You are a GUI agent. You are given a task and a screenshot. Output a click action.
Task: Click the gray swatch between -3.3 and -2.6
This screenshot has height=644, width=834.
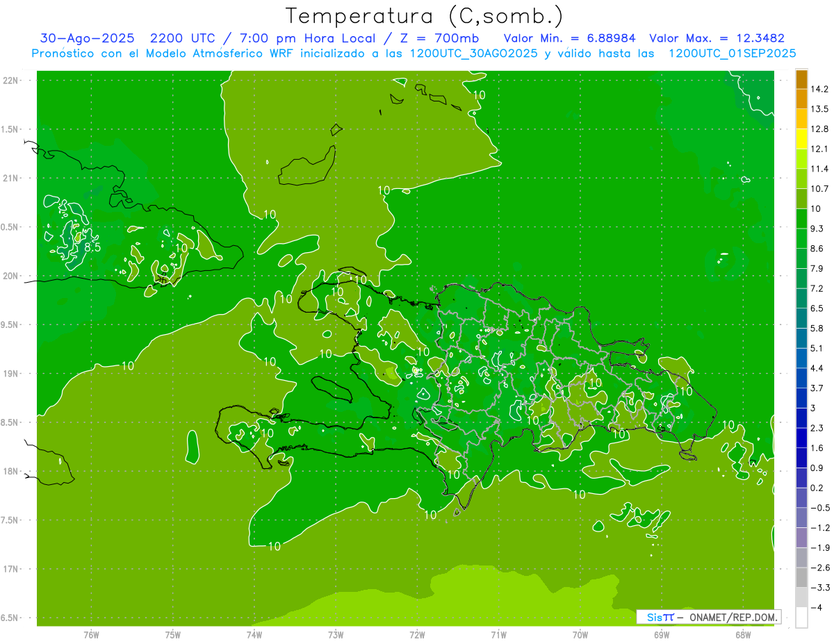[x=801, y=577]
